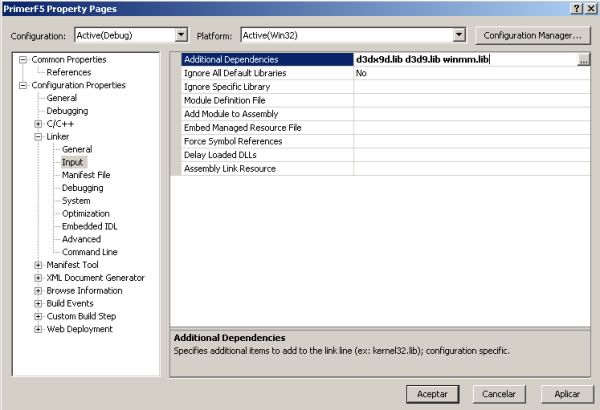Open the Configuration dropdown arrow
This screenshot has height=410, width=600.
[181, 35]
